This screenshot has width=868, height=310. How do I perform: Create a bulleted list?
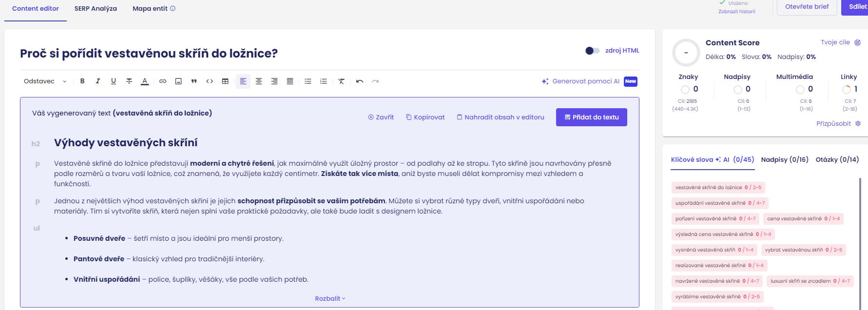click(308, 81)
